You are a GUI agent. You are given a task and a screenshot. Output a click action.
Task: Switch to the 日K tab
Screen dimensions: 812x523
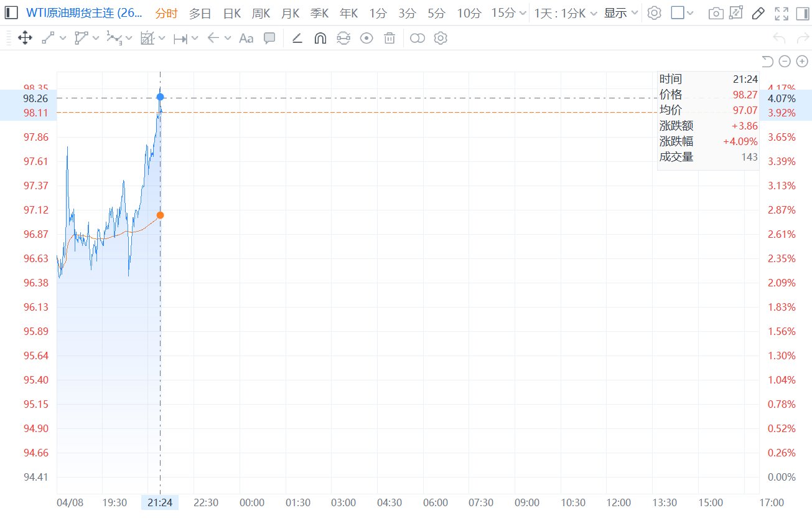click(232, 13)
